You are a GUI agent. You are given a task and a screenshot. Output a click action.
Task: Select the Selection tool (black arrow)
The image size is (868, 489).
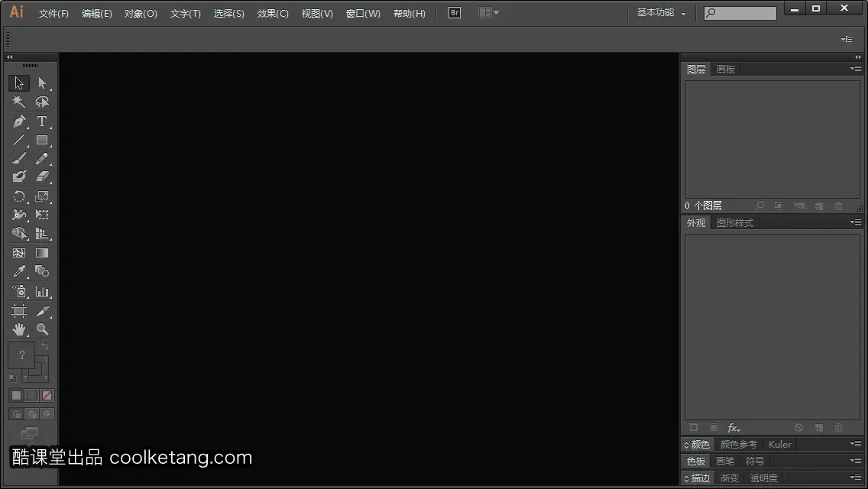[x=19, y=83]
